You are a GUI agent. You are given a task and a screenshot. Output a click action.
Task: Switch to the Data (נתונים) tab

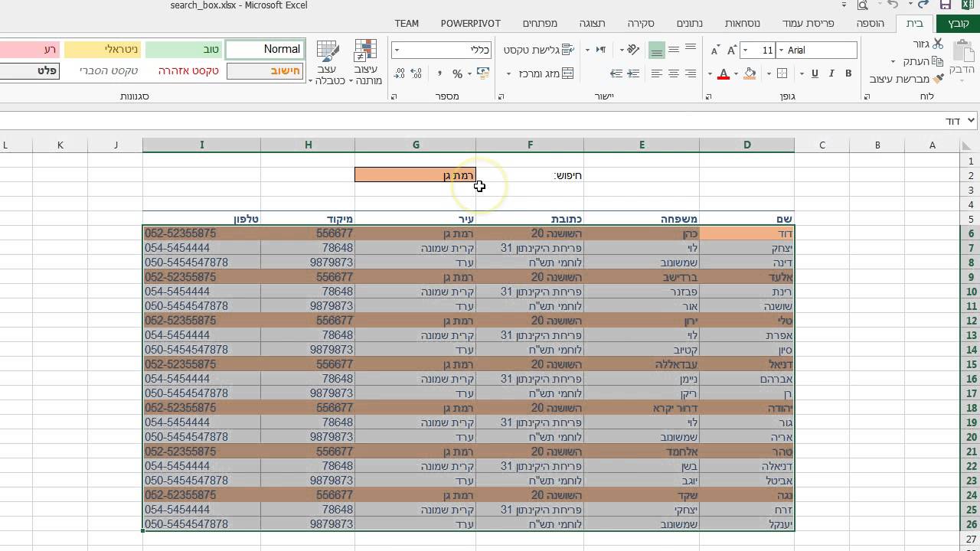point(689,24)
